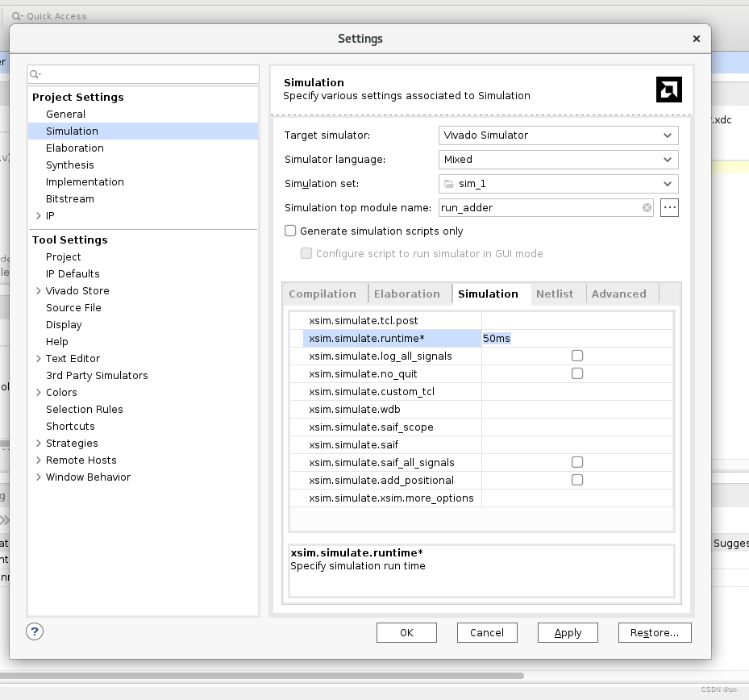Close the Settings dialog
749x700 pixels.
(697, 39)
